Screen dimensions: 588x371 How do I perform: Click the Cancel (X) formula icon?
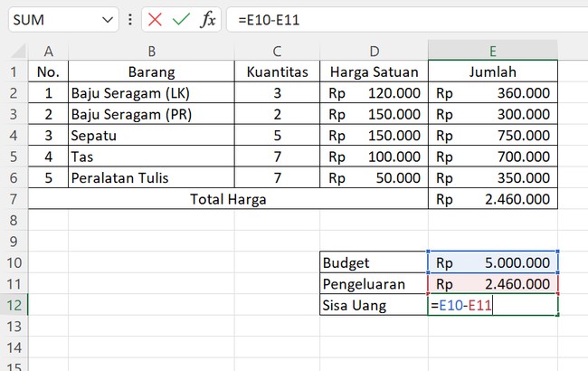155,19
